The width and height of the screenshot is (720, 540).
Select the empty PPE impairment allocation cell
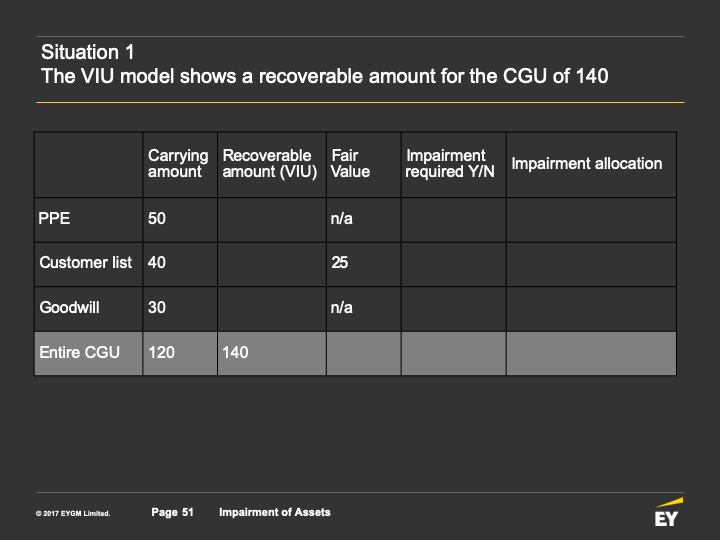point(591,220)
